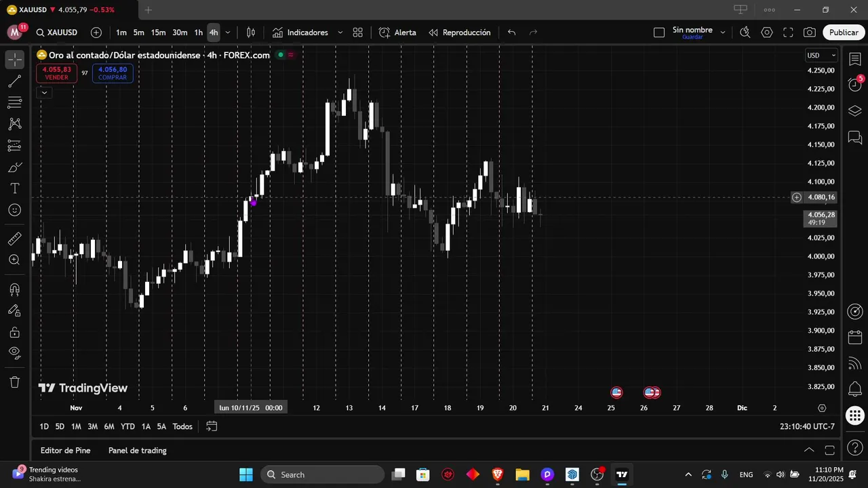
Task: Open the economic calendar panel
Action: [855, 337]
